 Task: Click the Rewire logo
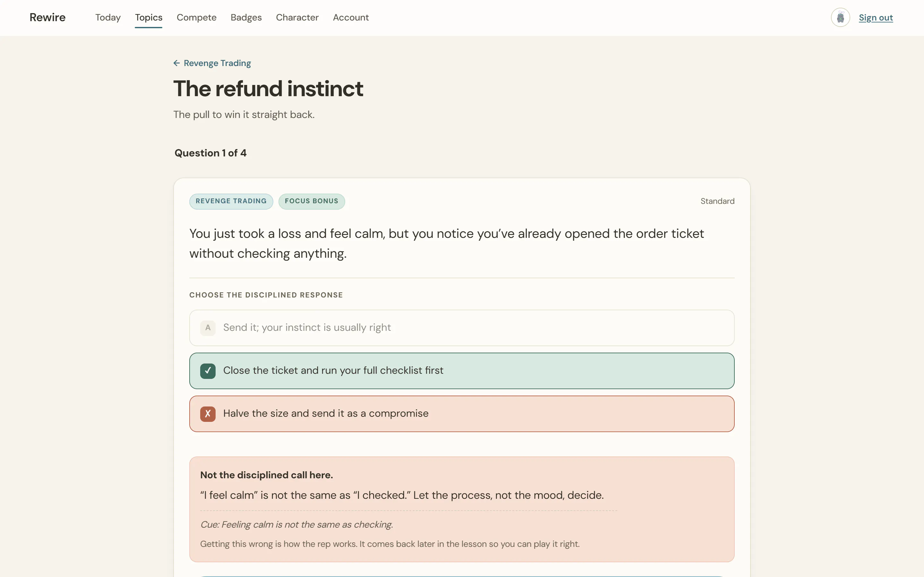[x=48, y=18]
